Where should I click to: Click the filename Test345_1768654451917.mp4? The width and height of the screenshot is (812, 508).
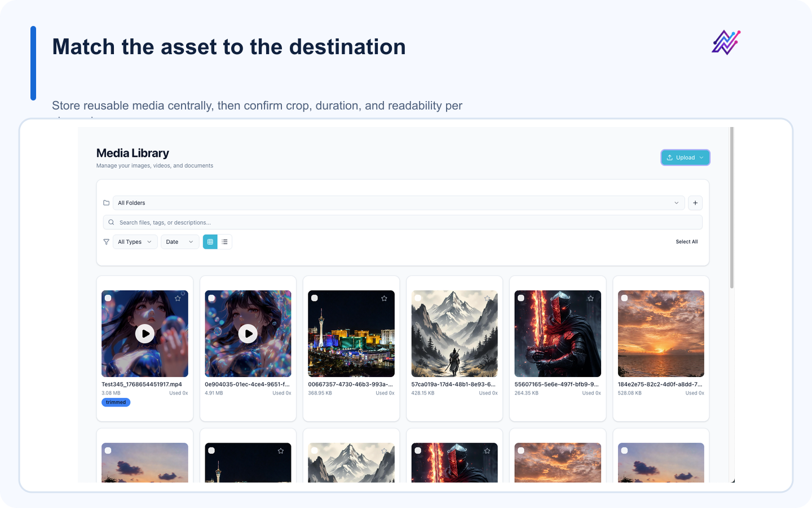coord(142,384)
